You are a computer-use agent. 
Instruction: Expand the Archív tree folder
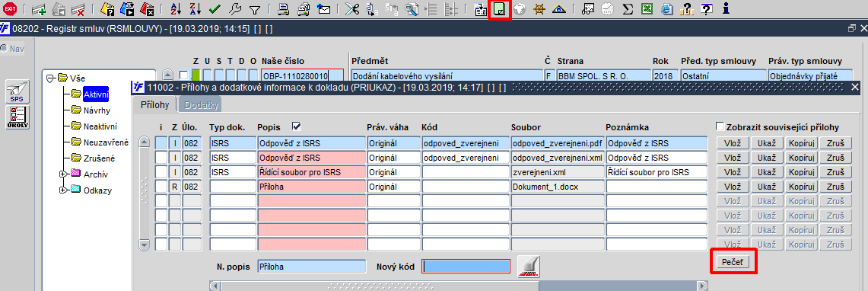[x=62, y=174]
